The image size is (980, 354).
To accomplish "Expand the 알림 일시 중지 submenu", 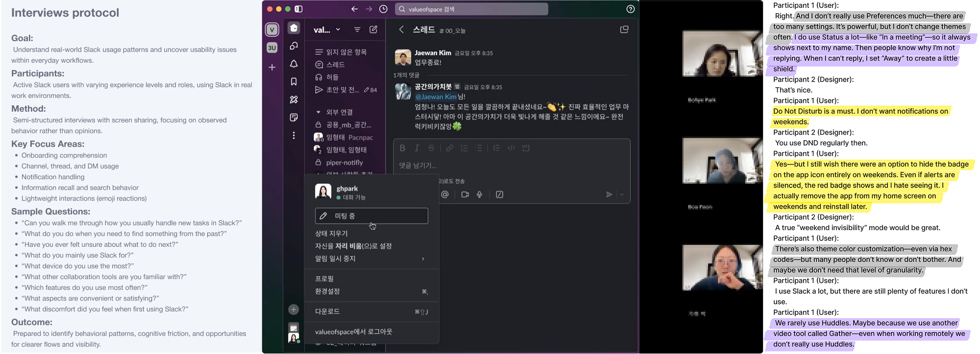I will [x=371, y=259].
